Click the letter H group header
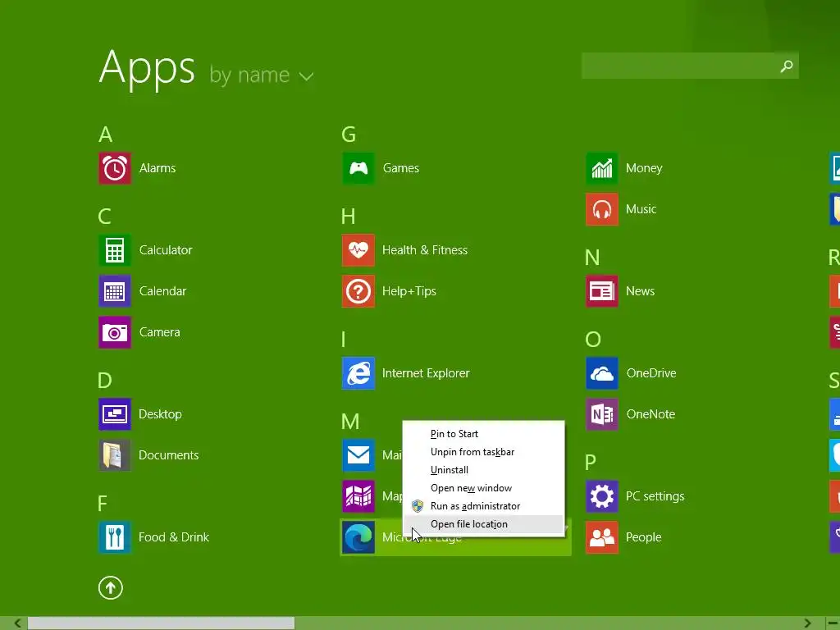This screenshot has height=630, width=840. [348, 217]
